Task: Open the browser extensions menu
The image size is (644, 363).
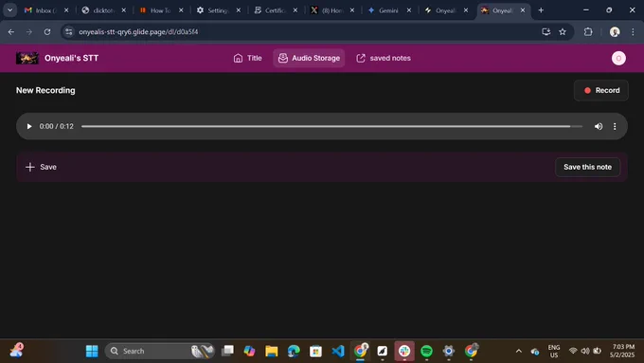Action: [588, 31]
